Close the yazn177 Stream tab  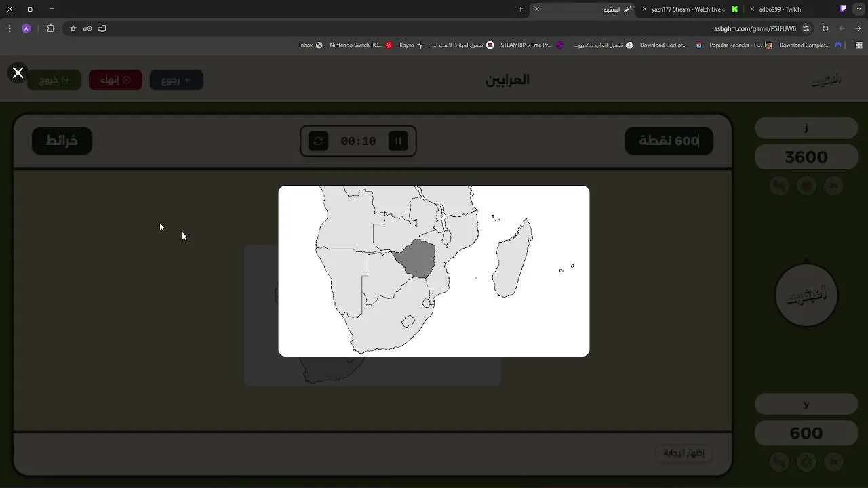click(x=644, y=9)
